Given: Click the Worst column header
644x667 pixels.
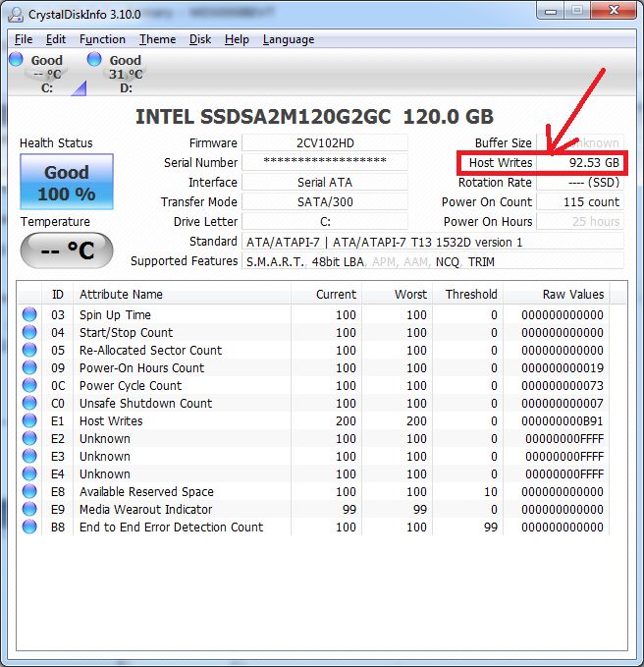Looking at the screenshot, I should coord(397,294).
